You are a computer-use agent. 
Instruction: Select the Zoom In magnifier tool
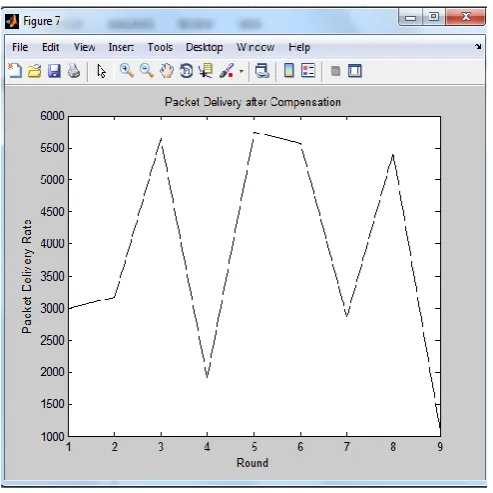point(127,71)
